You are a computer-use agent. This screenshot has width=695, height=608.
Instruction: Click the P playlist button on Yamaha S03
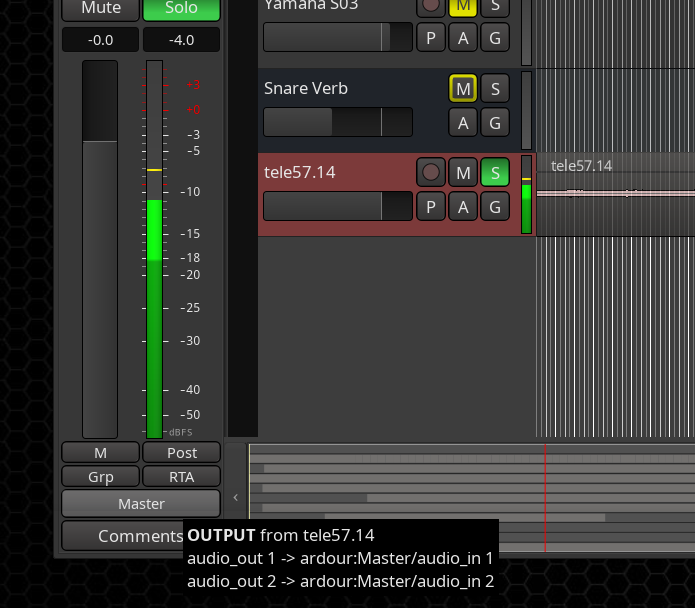coord(431,38)
